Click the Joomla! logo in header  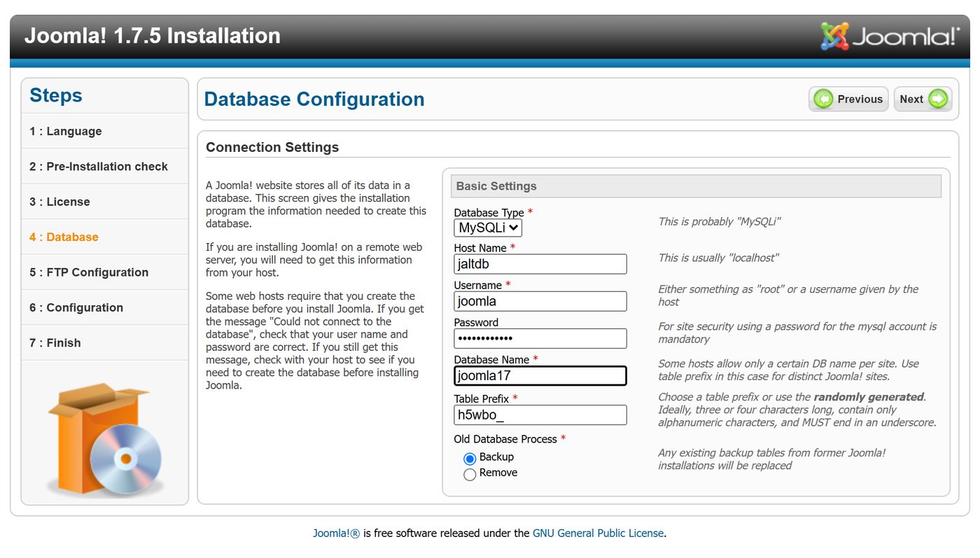890,36
